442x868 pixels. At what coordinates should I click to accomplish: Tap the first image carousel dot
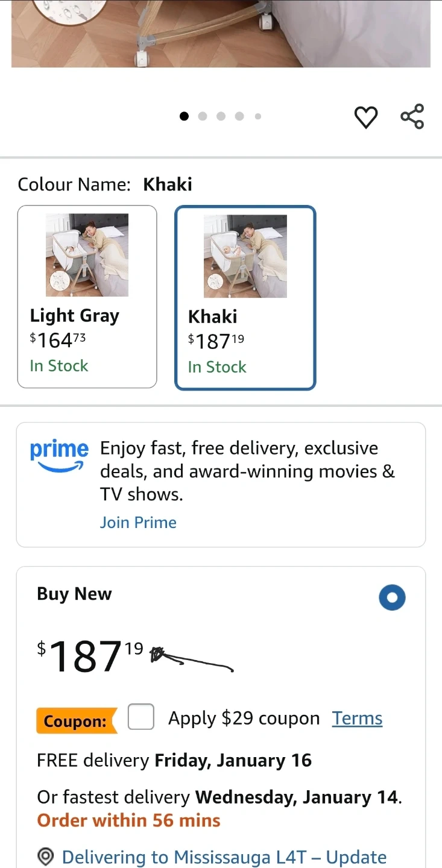click(185, 116)
